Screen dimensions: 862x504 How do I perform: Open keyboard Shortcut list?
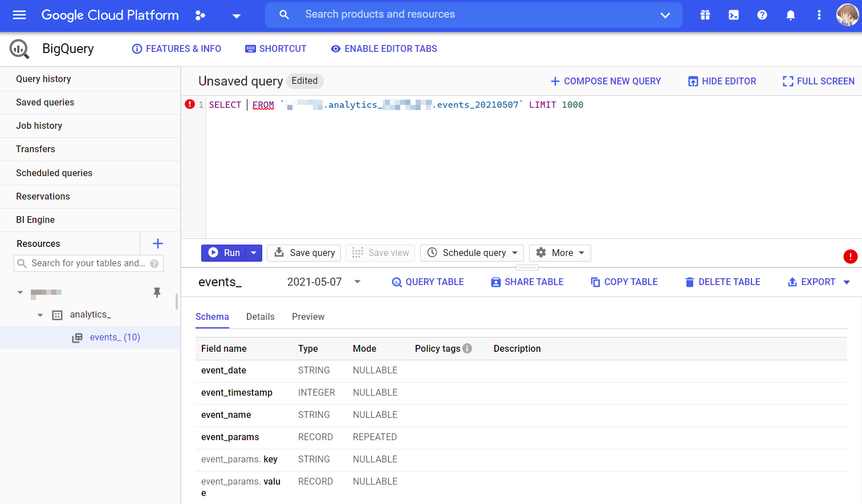point(276,49)
